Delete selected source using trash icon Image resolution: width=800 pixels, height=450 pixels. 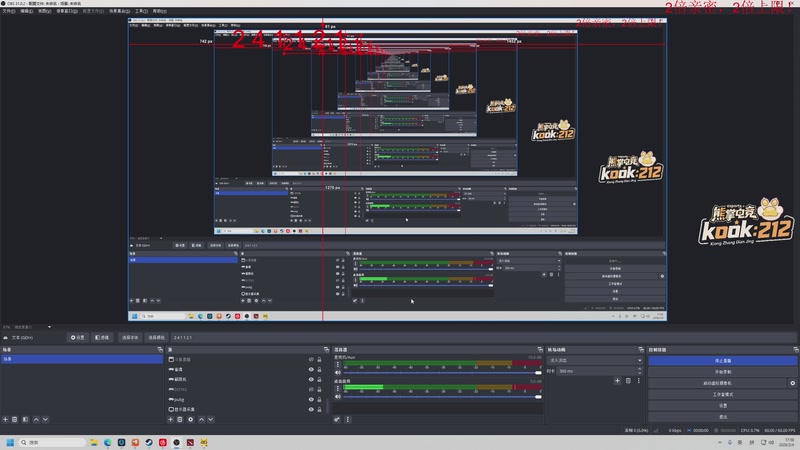tap(180, 419)
